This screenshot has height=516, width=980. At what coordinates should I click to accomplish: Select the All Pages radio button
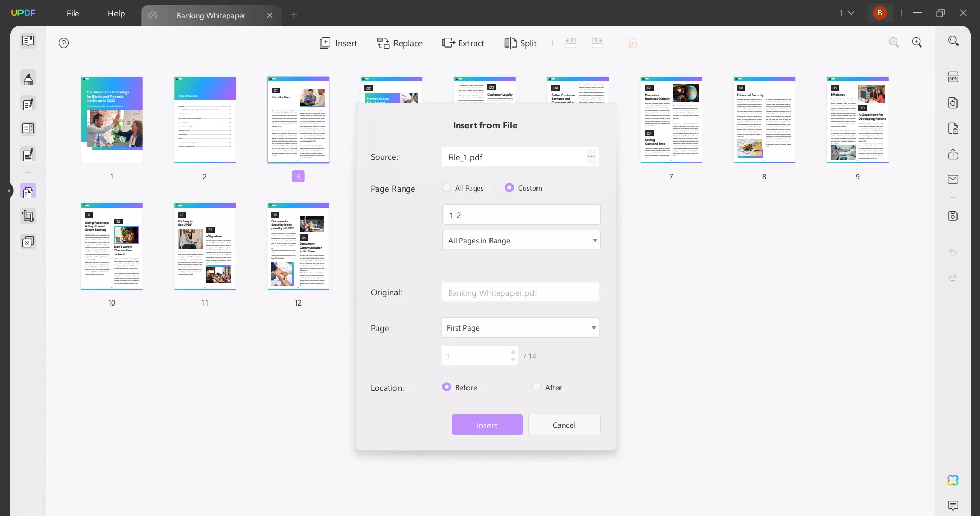pyautogui.click(x=446, y=188)
